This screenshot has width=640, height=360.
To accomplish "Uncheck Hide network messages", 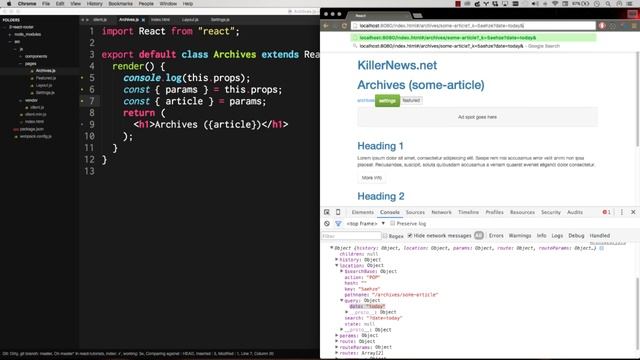I will [410, 236].
